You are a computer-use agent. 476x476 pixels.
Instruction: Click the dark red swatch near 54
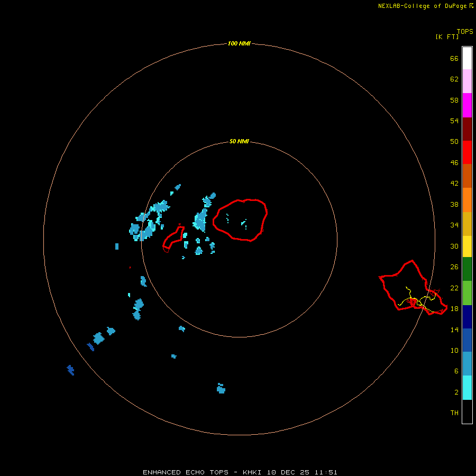467,129
